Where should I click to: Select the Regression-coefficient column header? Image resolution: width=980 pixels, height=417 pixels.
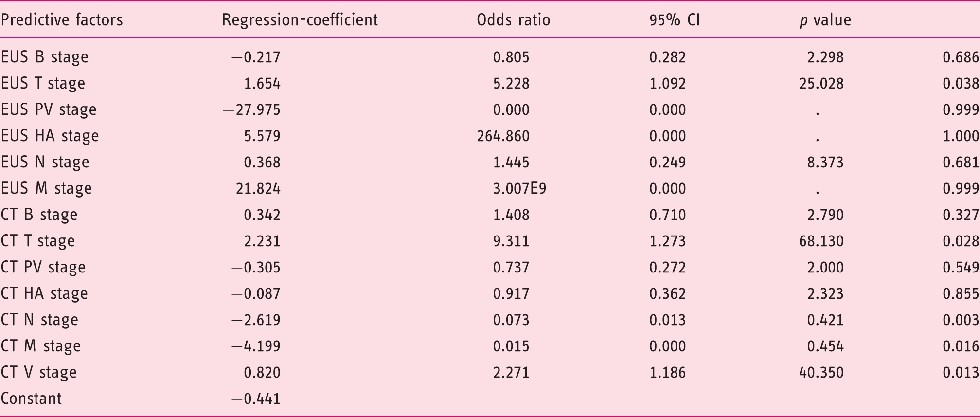pos(300,20)
